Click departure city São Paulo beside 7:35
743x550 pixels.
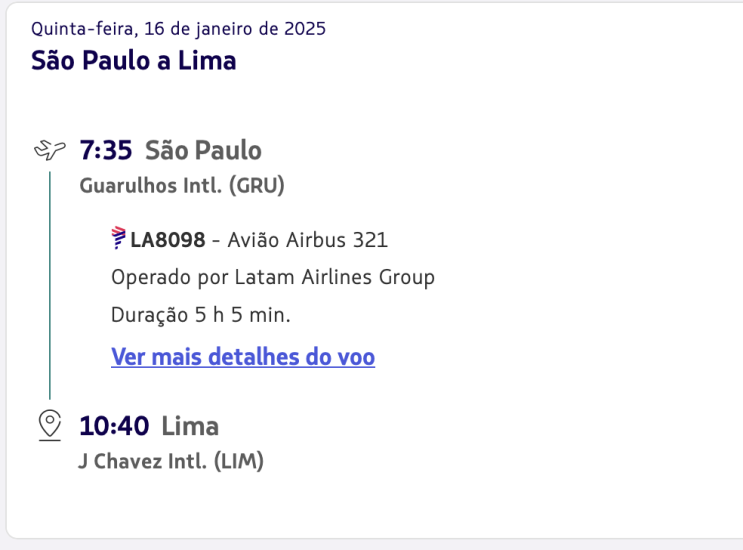pyautogui.click(x=203, y=151)
